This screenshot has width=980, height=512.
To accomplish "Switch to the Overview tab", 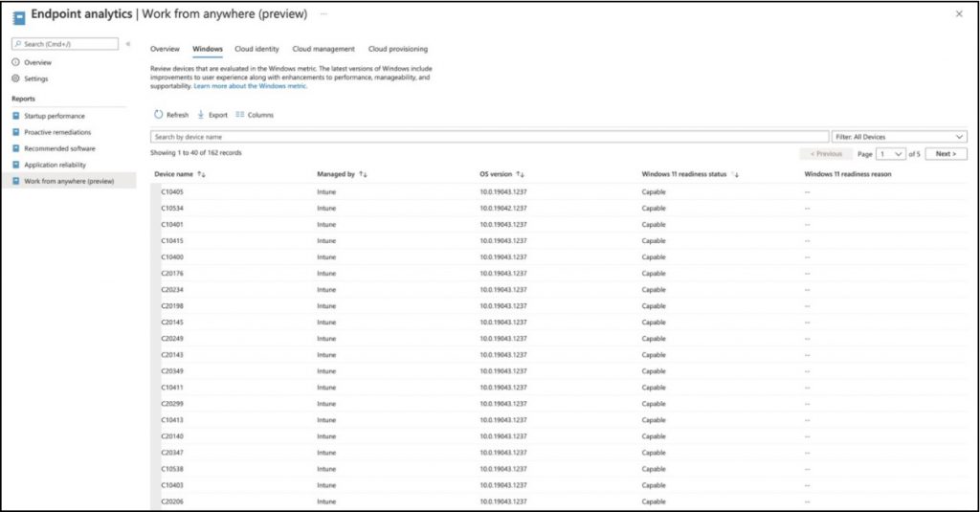I will click(x=165, y=49).
